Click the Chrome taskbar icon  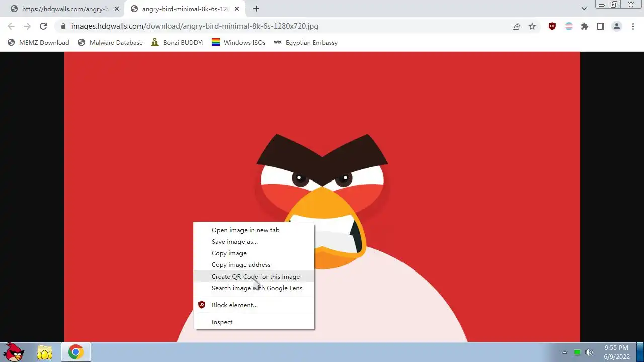point(76,352)
